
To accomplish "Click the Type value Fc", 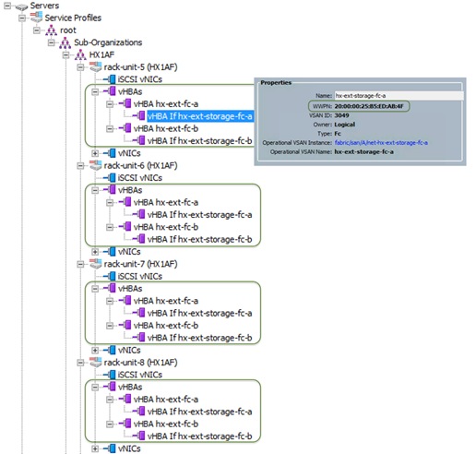I will (338, 134).
